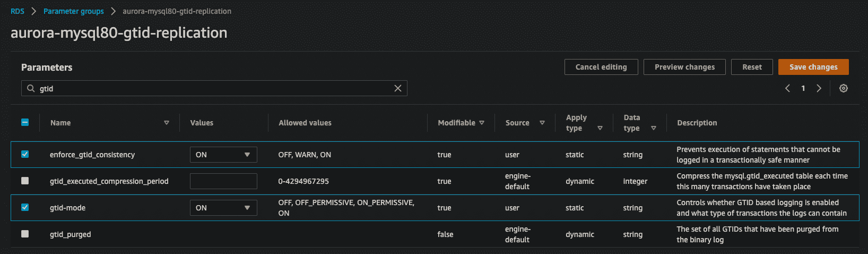Sort by Name column arrow
868x254 pixels.
coord(167,123)
